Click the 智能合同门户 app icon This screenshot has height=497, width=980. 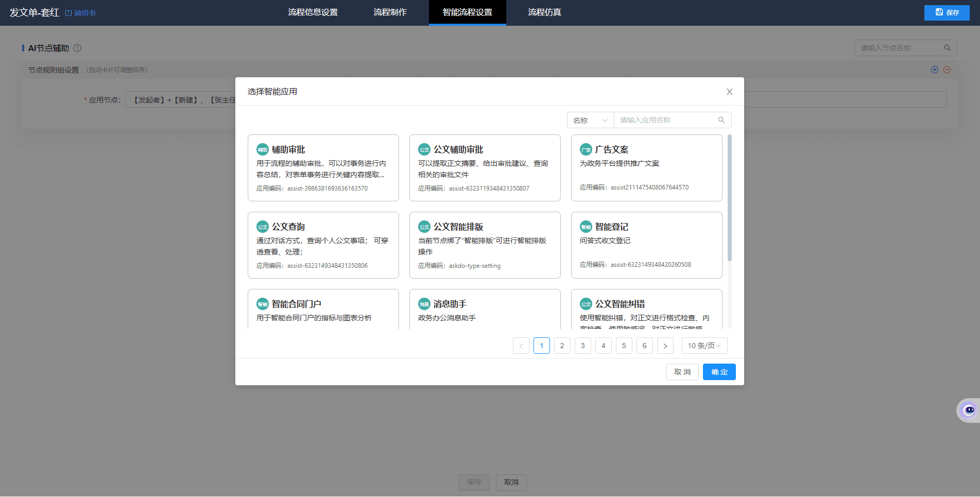pos(263,304)
